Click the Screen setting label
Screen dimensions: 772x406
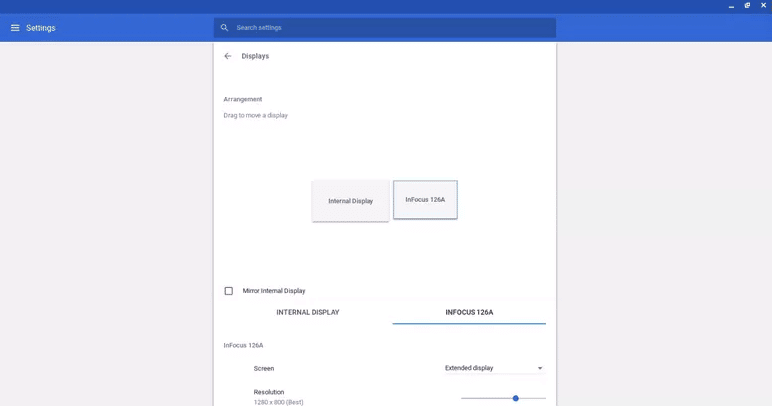point(264,368)
